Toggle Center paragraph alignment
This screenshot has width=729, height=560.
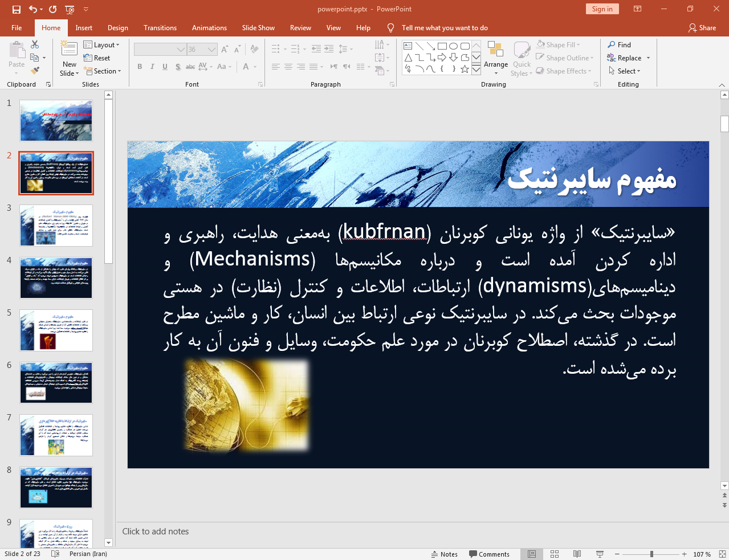tap(288, 67)
